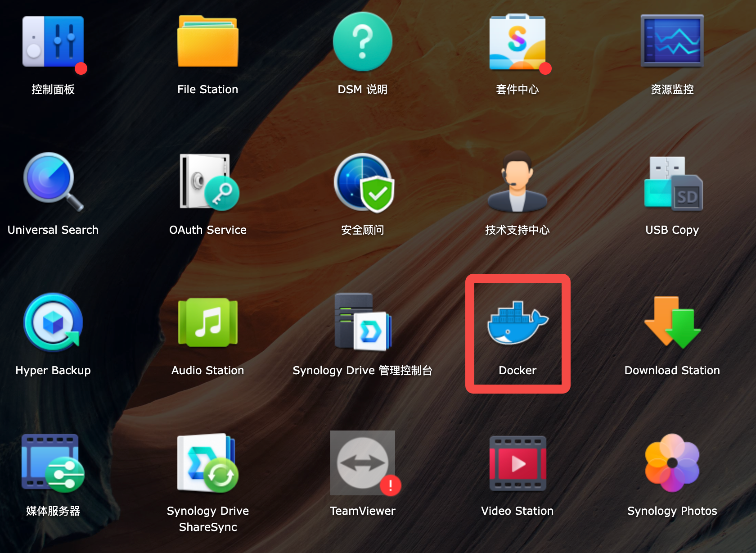Viewport: 756px width, 553px height.
Task: Click the "资源监控" label text
Action: [672, 89]
